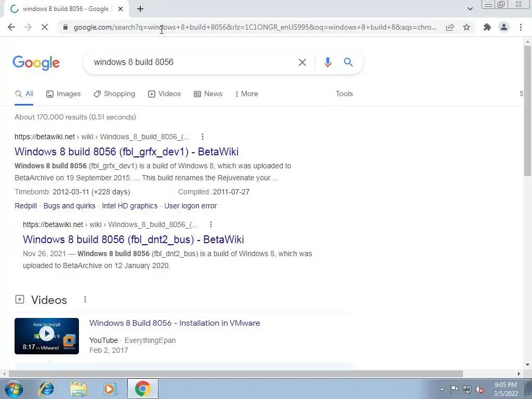Bookmark this page with star icon
532x399 pixels.
tap(467, 27)
